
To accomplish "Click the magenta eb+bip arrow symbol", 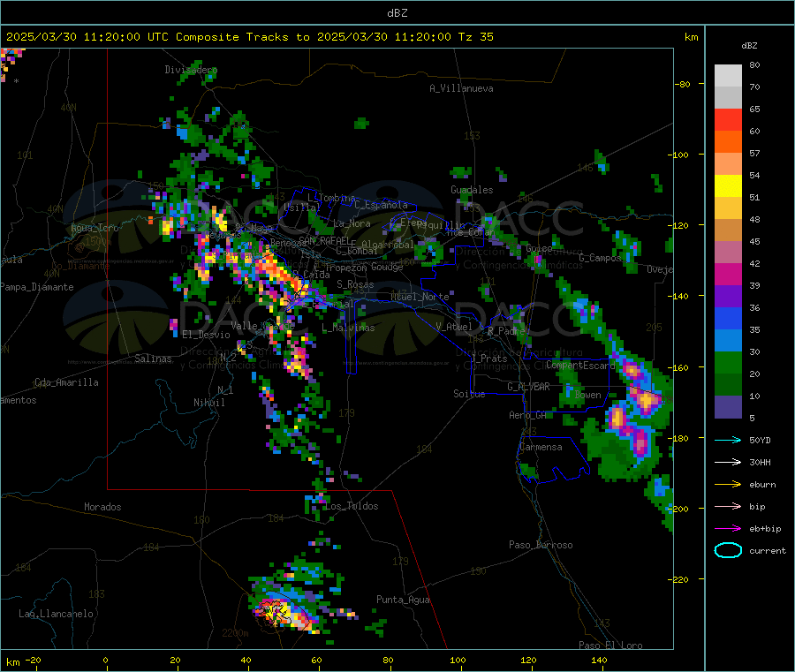I will pyautogui.click(x=728, y=529).
